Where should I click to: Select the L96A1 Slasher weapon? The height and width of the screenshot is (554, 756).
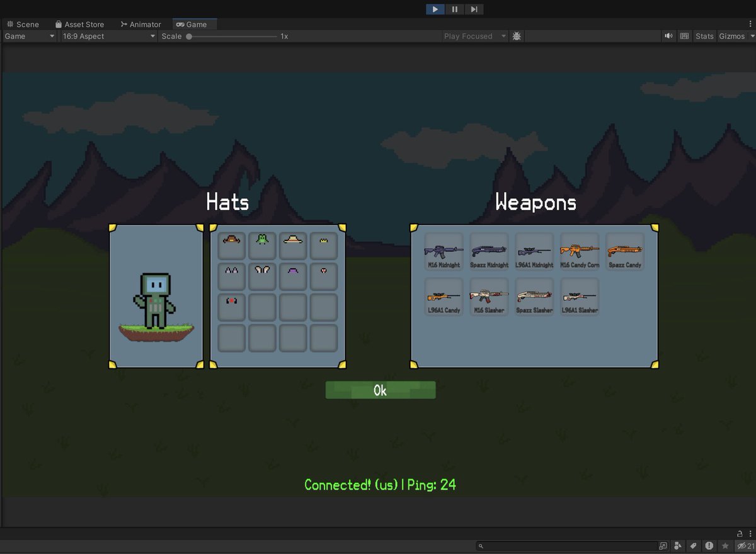580,297
